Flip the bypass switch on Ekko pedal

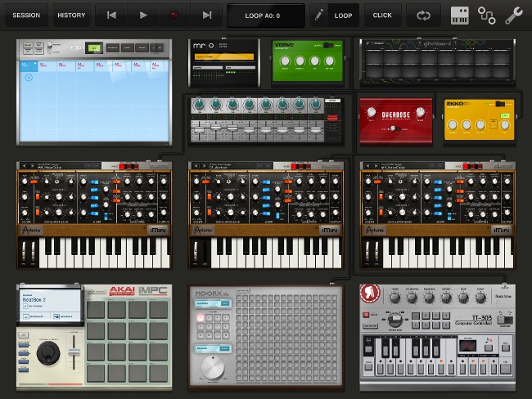point(500,104)
